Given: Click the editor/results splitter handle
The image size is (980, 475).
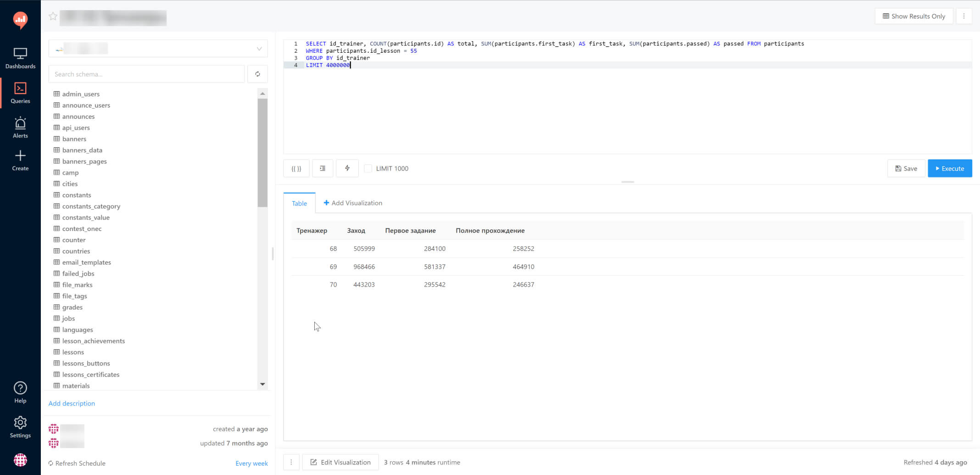Looking at the screenshot, I should 628,182.
